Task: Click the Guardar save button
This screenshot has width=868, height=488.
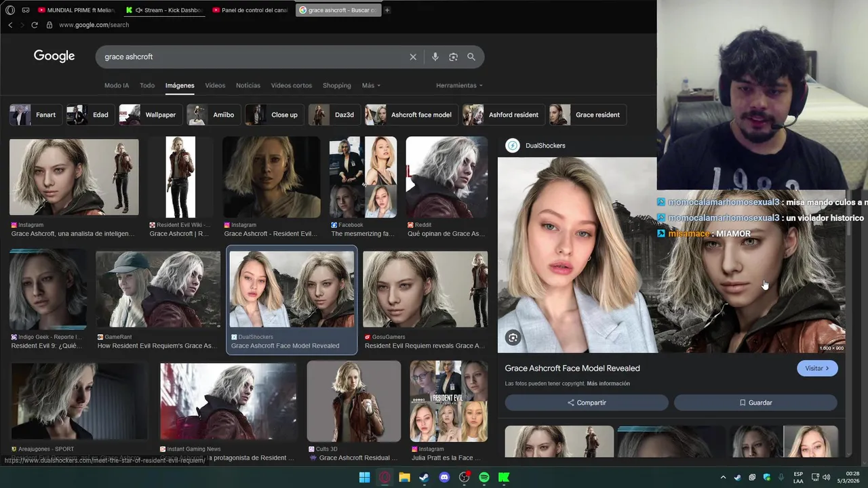Action: tap(755, 403)
